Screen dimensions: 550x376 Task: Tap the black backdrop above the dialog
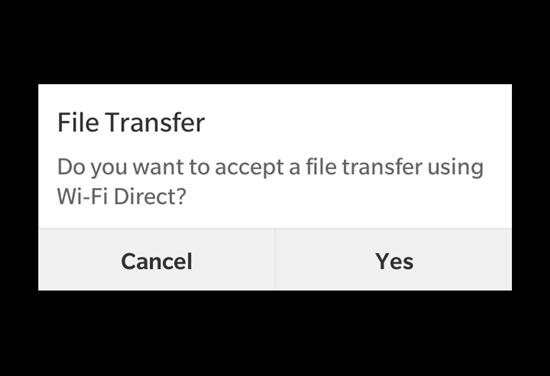pyautogui.click(x=275, y=41)
